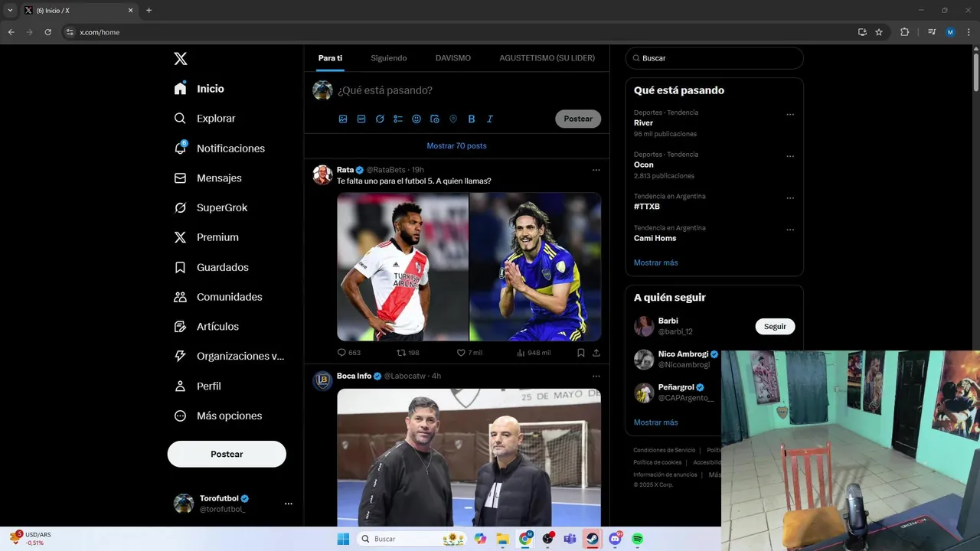Open the Condiciones de Servicio link
Screen dimensions: 980x551
click(664, 450)
